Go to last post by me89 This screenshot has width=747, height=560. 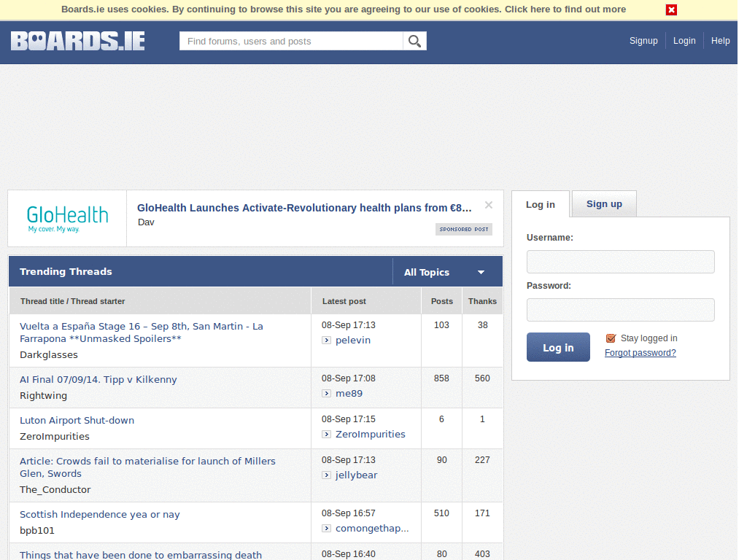pos(326,393)
